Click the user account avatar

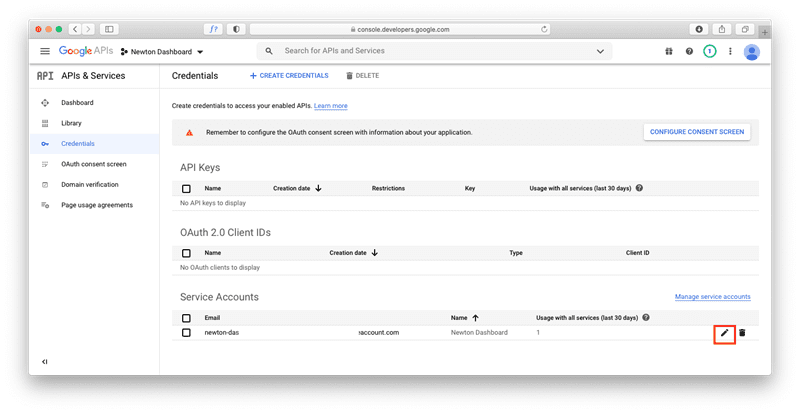point(752,52)
